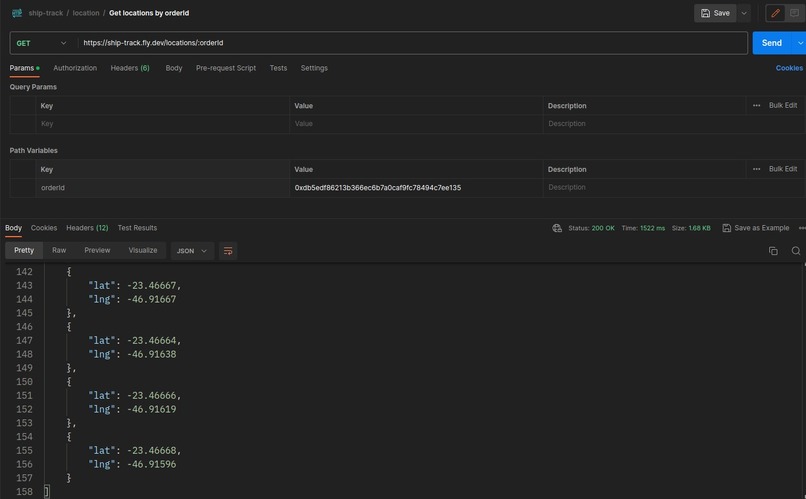This screenshot has height=499, width=806.
Task: Click the ship-track breadcrumb link
Action: (46, 13)
